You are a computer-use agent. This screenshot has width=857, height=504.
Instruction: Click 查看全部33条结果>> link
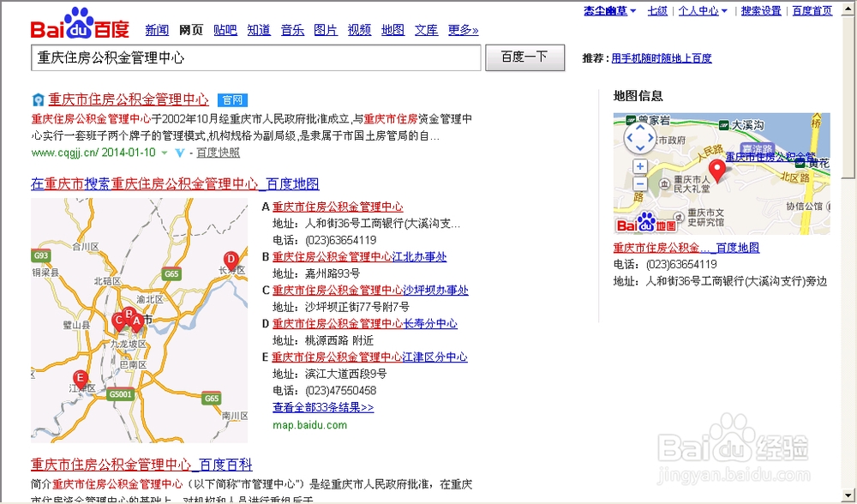pyautogui.click(x=323, y=408)
